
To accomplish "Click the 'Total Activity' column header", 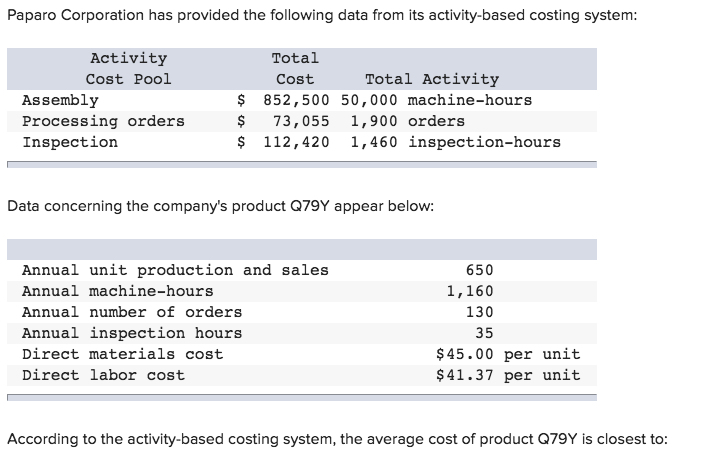I will (x=432, y=79).
